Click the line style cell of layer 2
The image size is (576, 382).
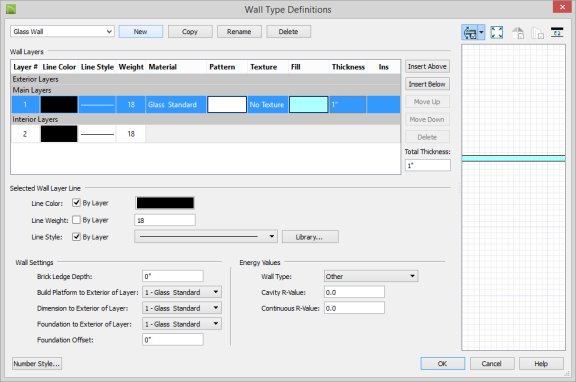coord(97,134)
